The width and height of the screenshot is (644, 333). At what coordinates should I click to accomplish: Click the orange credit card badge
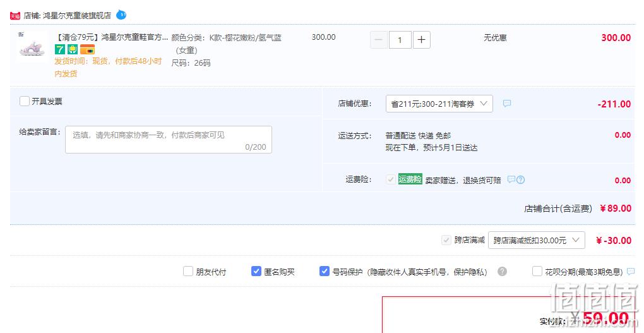coord(88,50)
